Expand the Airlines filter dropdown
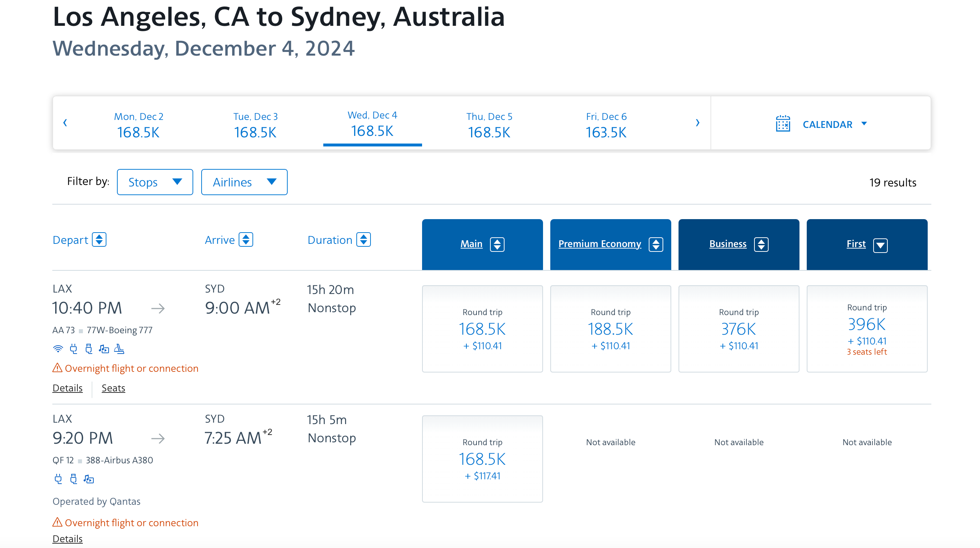 click(243, 182)
